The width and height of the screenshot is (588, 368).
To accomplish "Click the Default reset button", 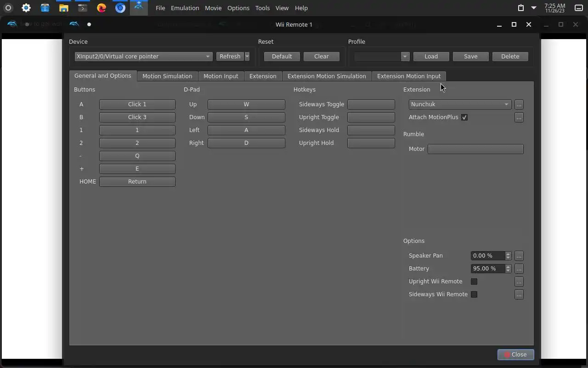I will 282,57.
